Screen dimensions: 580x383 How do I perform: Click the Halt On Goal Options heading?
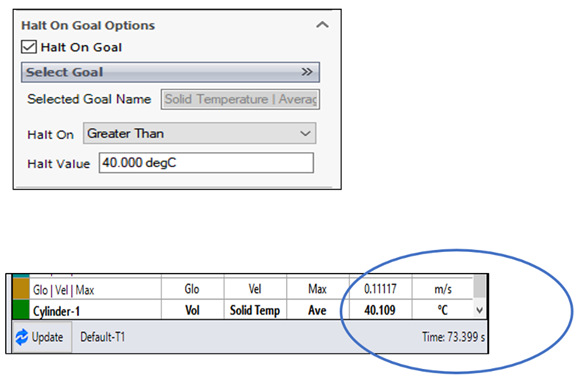(x=88, y=26)
